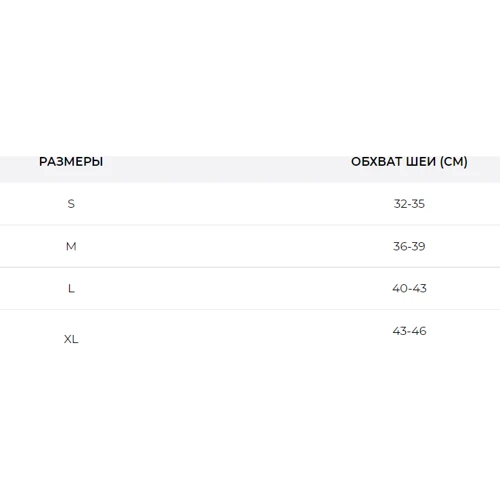The width and height of the screenshot is (500, 500).
Task: Click the 36-39 neck measurement value
Action: 409,246
